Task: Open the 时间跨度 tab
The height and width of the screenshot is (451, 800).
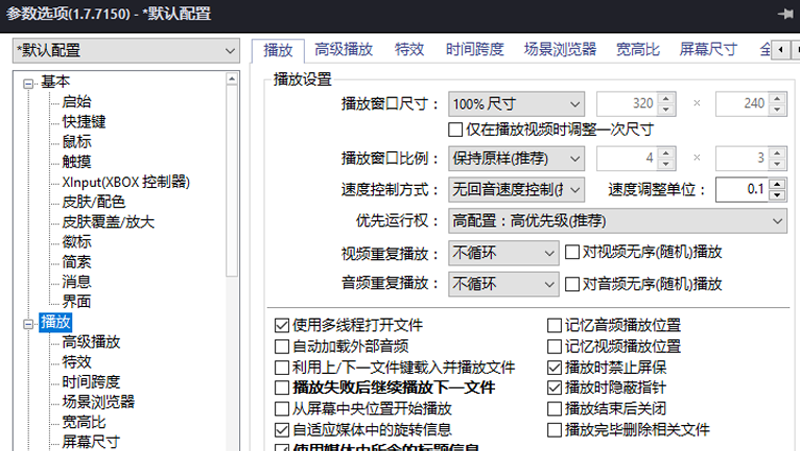Action: tap(474, 49)
